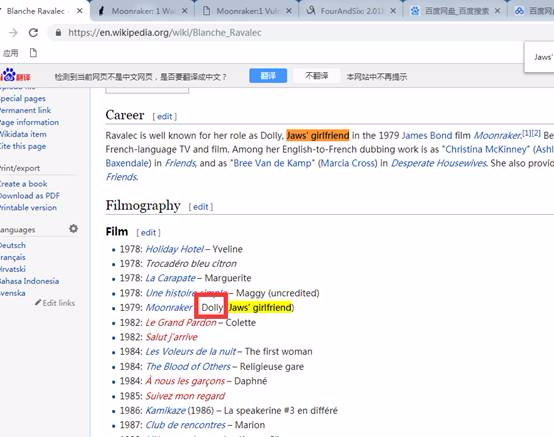Click the URL address bar
The height and width of the screenshot is (437, 554).
tap(300, 33)
